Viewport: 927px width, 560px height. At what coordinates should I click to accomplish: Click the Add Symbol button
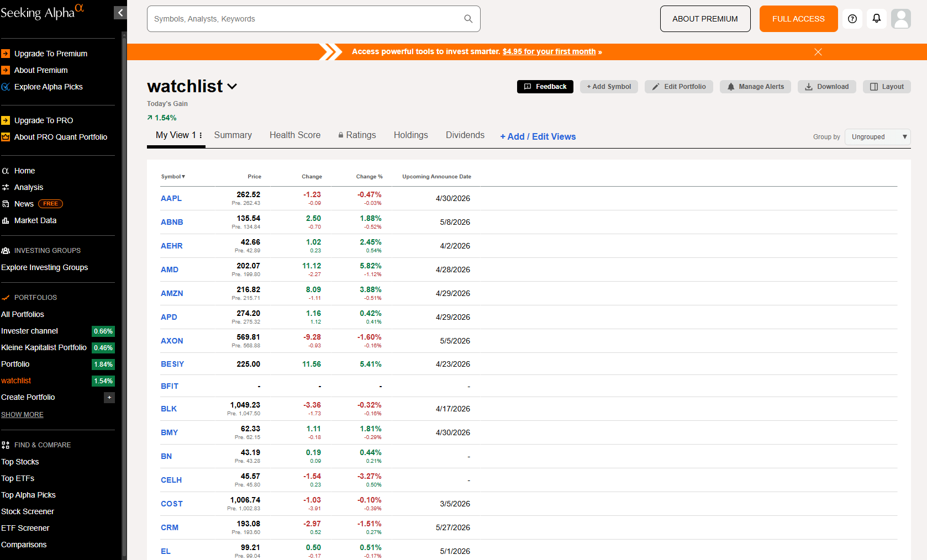pyautogui.click(x=609, y=87)
